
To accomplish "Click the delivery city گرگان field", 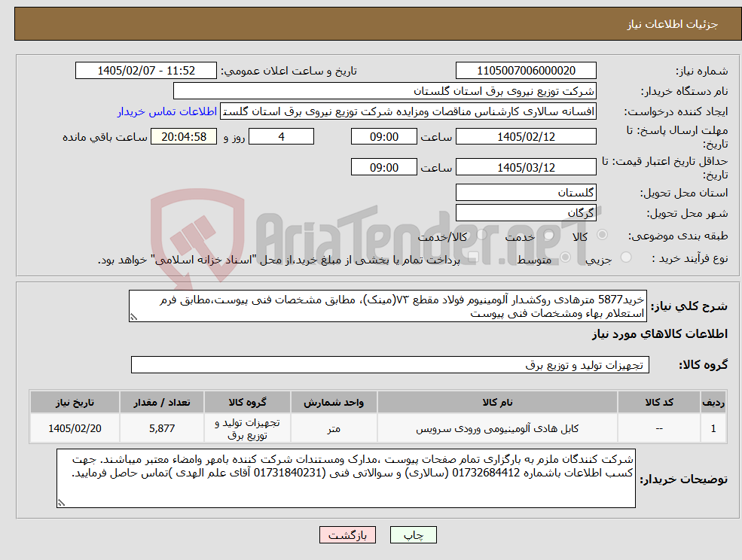I will [526, 213].
